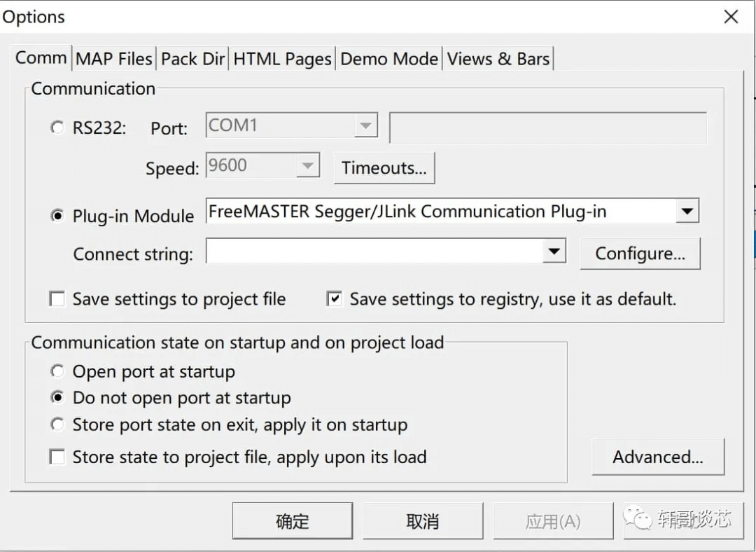Screen dimensions: 756x552
Task: Select Store port state on exit option
Action: [57, 425]
